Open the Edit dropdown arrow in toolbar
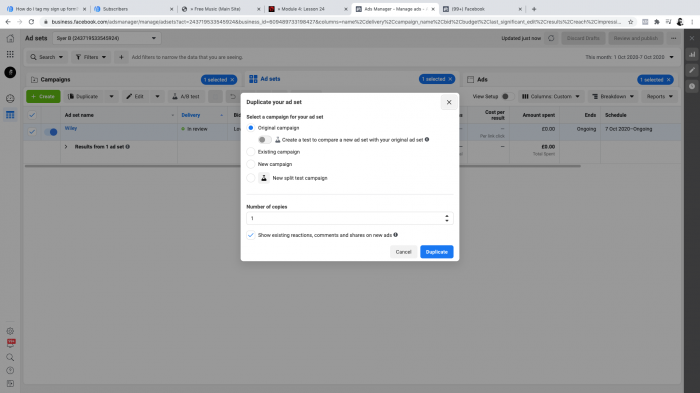 click(157, 96)
